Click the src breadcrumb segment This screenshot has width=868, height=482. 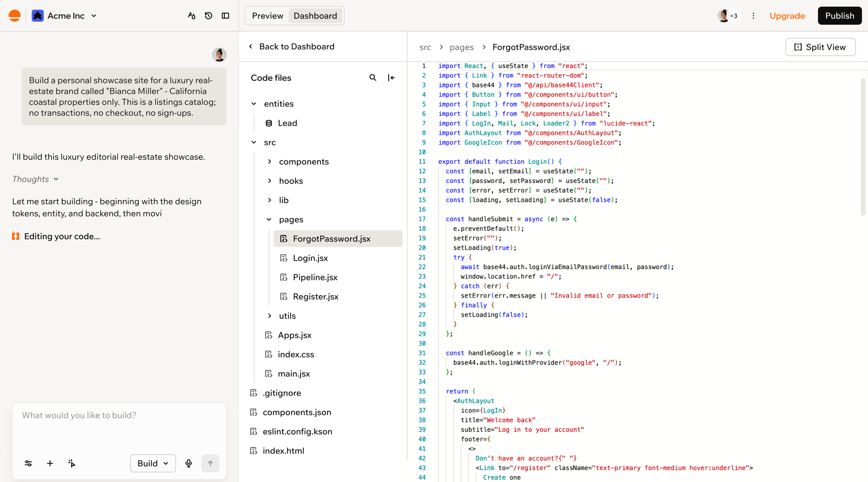coord(425,47)
